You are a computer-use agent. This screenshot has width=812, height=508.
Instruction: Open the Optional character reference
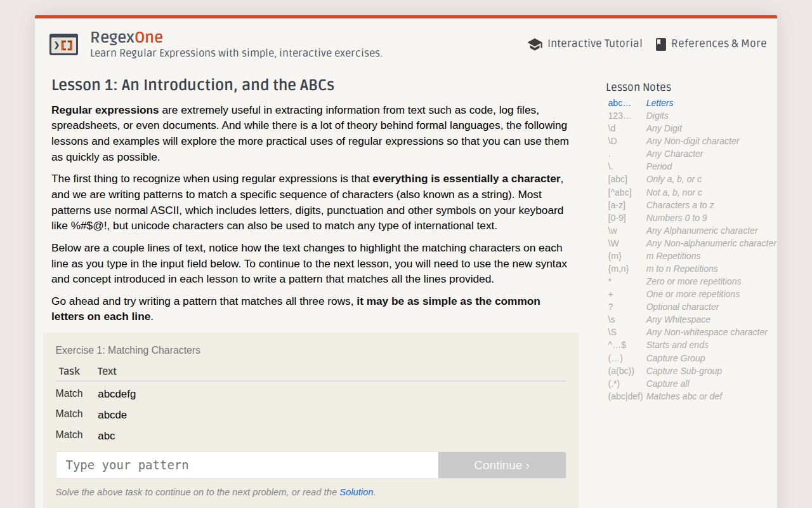[682, 307]
